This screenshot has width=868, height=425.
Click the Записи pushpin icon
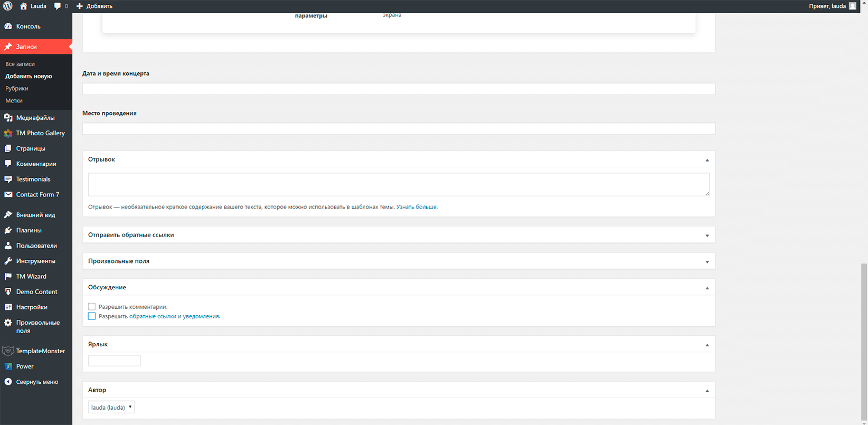[x=8, y=46]
